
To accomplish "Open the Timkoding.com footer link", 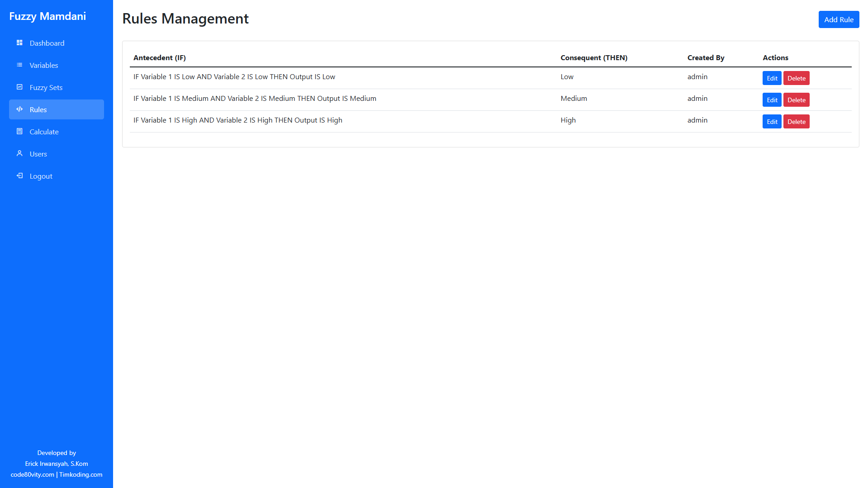I will [81, 474].
